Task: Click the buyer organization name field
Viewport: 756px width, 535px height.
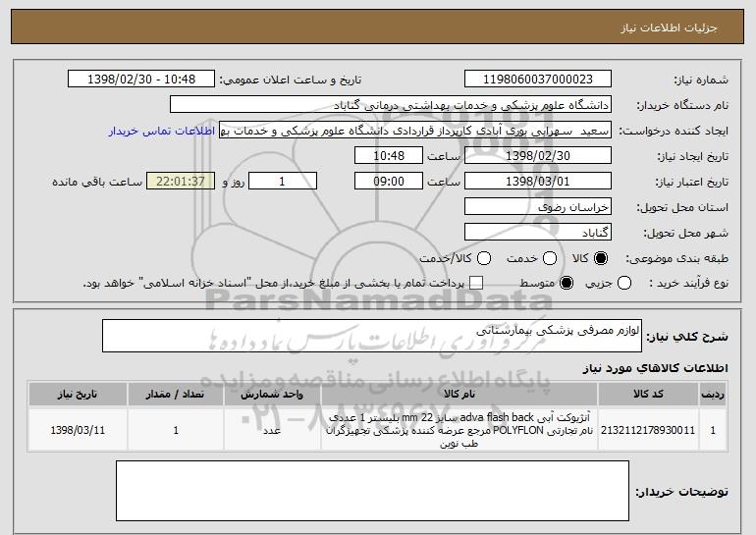Action: [x=391, y=105]
